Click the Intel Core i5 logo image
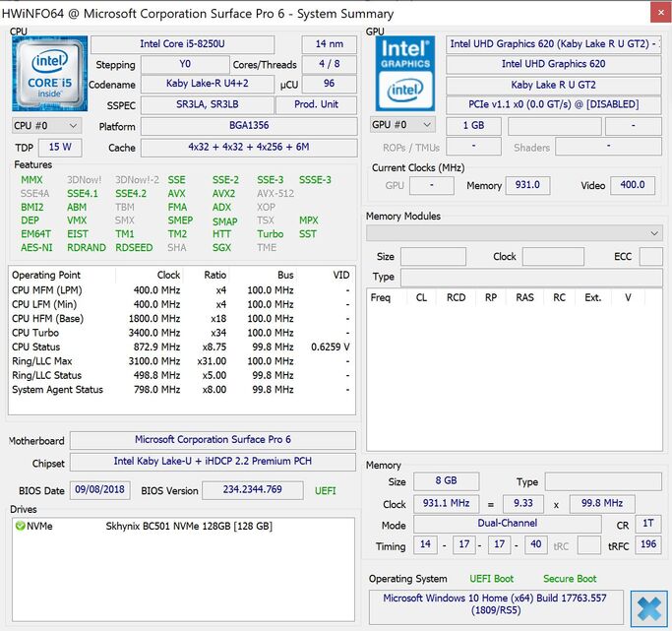 coord(49,73)
